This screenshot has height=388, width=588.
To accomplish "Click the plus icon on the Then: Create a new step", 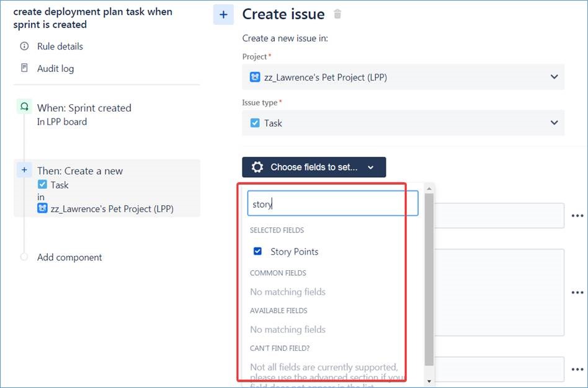I will click(x=24, y=170).
